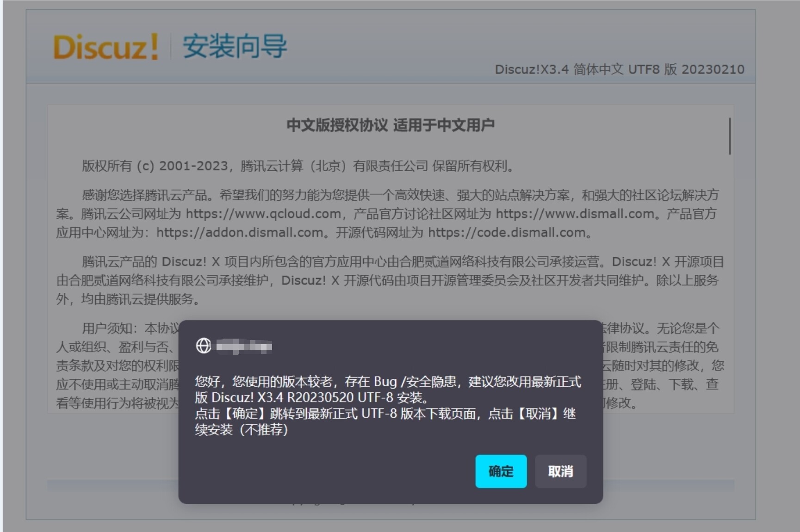Click the https://www.qcloud.com URL text
This screenshot has width=800, height=532.
pos(263,214)
